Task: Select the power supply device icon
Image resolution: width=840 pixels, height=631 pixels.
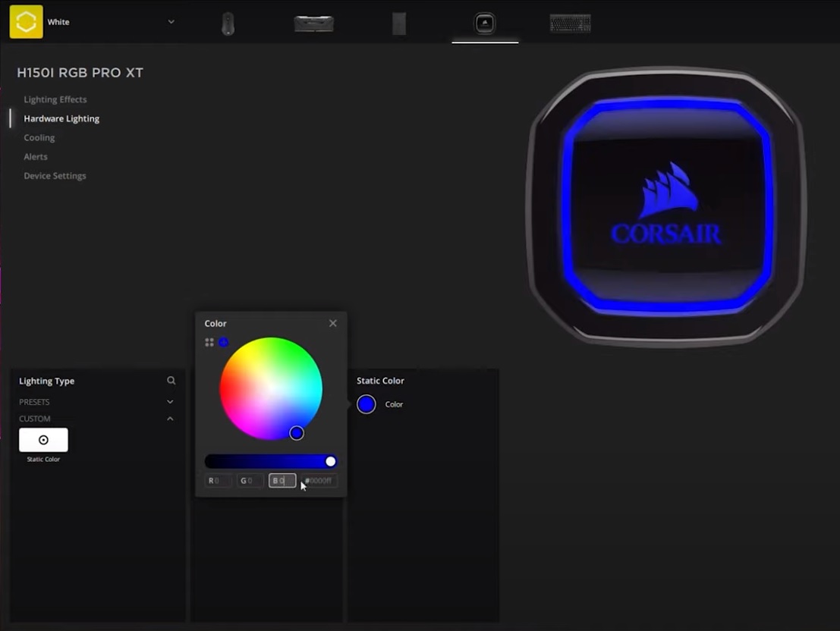Action: coord(398,22)
